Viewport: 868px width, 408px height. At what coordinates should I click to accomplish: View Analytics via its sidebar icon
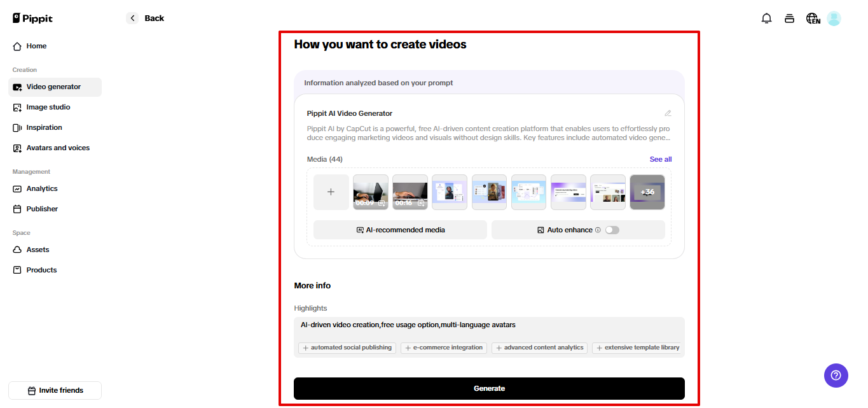point(42,188)
